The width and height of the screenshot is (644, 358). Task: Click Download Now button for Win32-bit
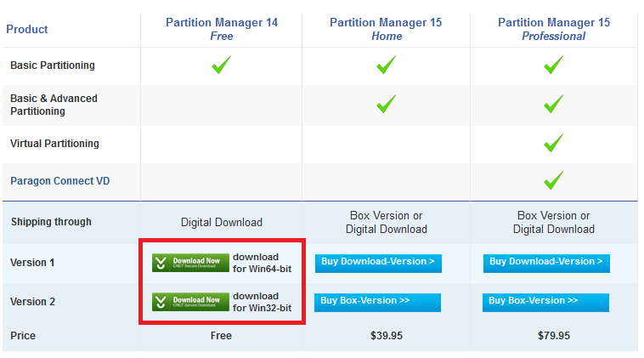point(190,302)
